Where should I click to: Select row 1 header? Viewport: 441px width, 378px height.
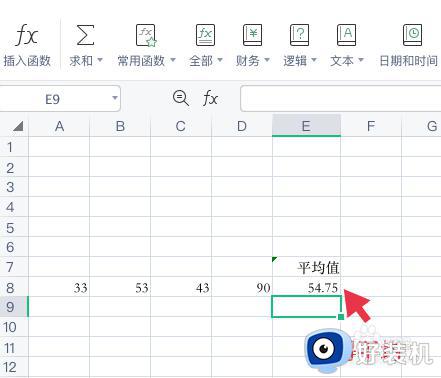pyautogui.click(x=14, y=147)
